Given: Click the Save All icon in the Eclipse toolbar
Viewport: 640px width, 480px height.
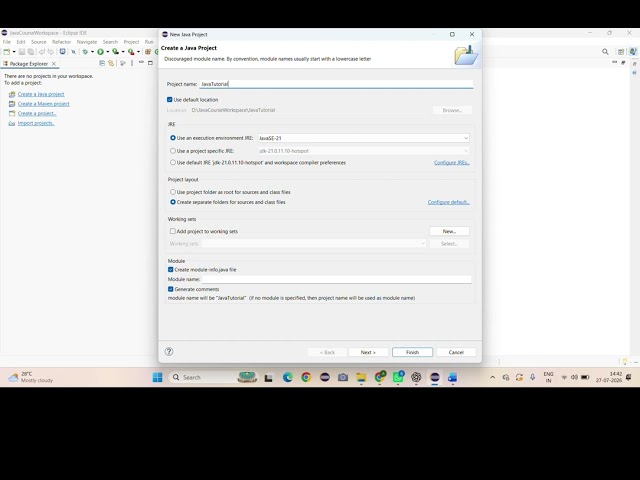Looking at the screenshot, I should [x=31, y=52].
